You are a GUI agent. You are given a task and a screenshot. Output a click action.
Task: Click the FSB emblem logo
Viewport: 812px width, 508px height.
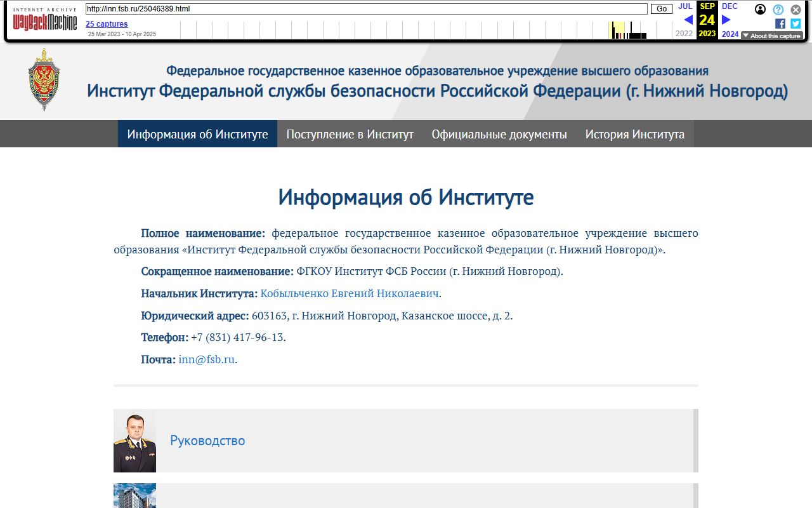[x=44, y=80]
